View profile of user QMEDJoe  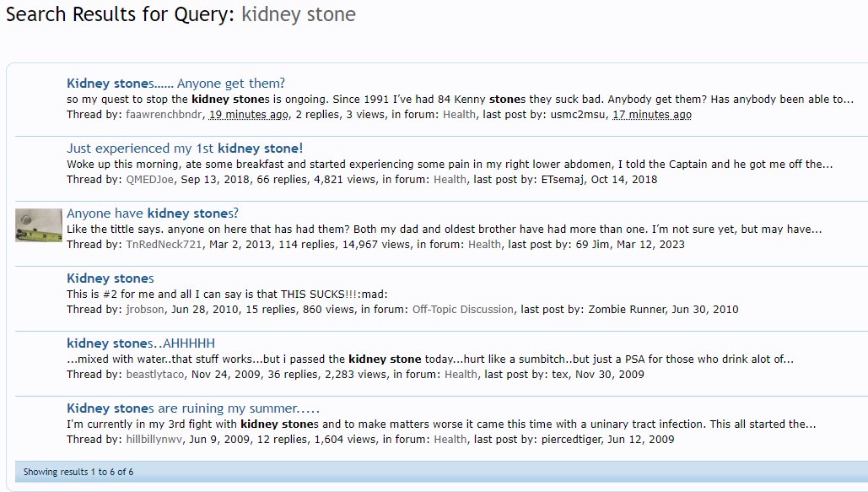(x=149, y=180)
